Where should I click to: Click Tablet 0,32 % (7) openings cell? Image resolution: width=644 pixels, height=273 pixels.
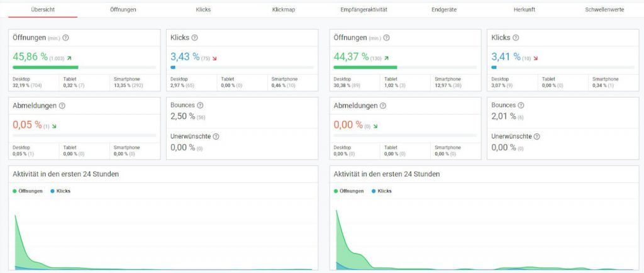click(84, 82)
